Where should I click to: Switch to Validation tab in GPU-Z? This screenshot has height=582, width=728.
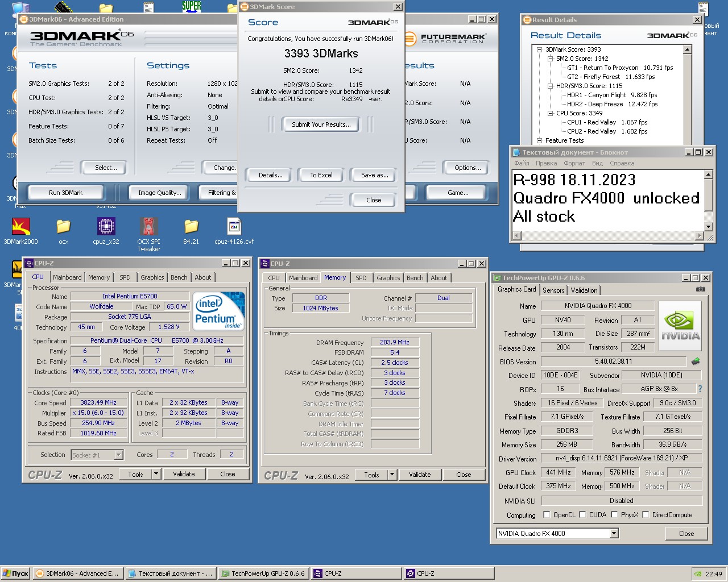(x=584, y=290)
